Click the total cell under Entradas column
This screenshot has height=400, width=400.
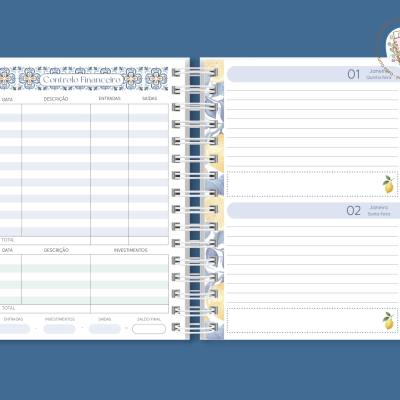[x=109, y=240]
